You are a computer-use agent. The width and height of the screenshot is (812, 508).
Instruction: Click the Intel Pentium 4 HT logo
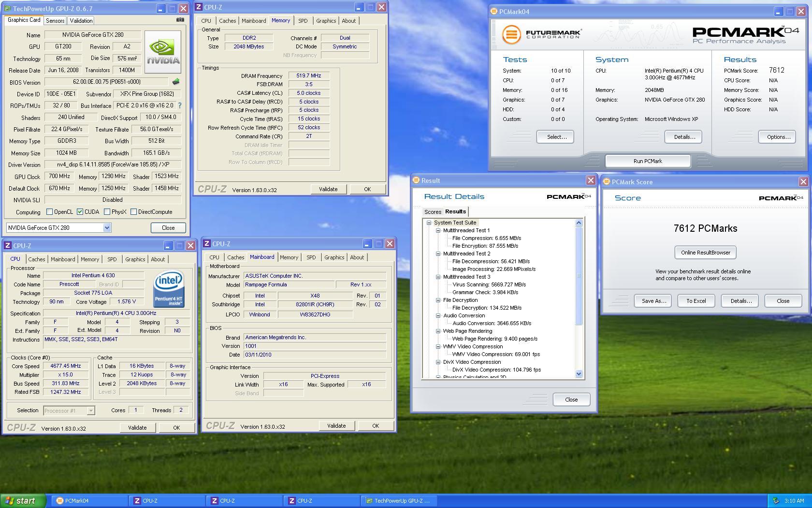click(169, 289)
